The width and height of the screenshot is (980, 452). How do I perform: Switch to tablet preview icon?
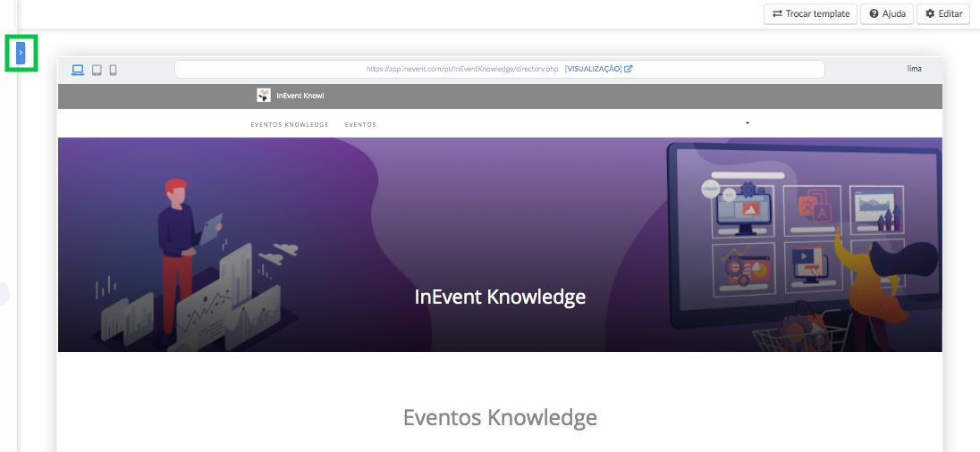tap(97, 70)
